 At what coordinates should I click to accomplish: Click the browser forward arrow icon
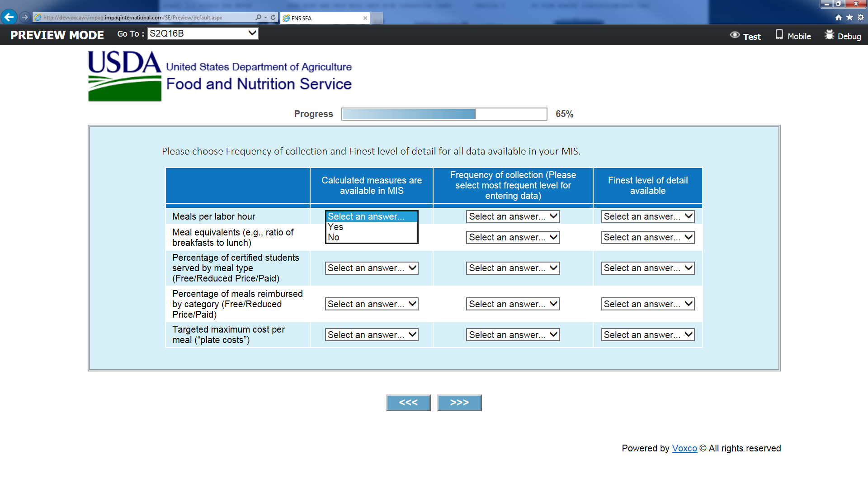click(x=25, y=17)
